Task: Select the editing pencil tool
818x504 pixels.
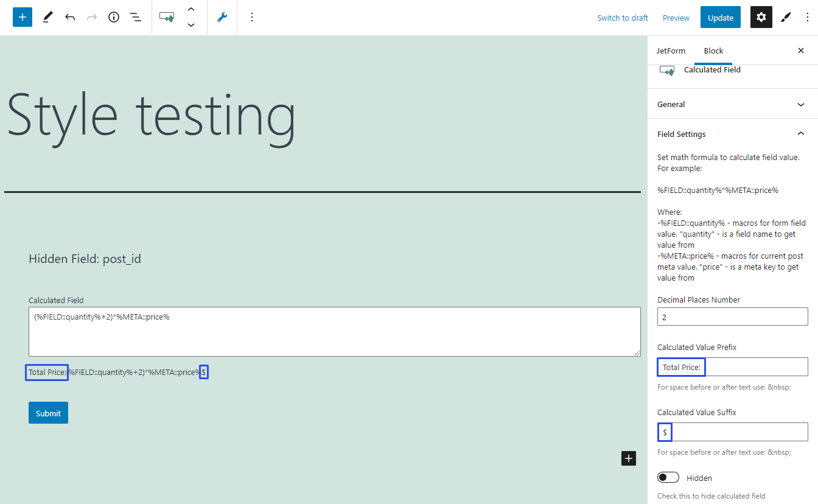Action: [x=47, y=17]
